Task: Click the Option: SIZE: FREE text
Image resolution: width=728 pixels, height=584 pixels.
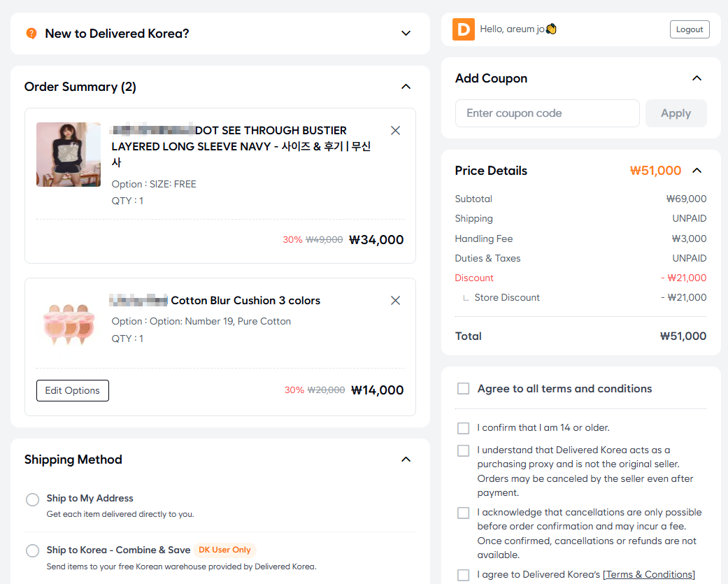Action: pyautogui.click(x=154, y=185)
